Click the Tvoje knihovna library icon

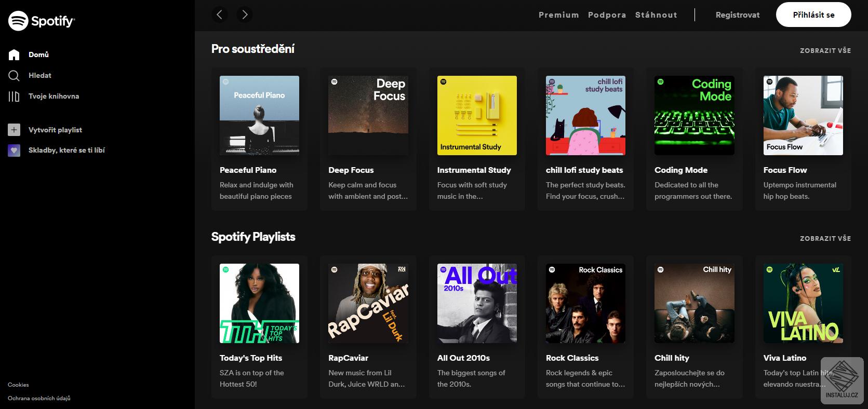click(x=14, y=96)
